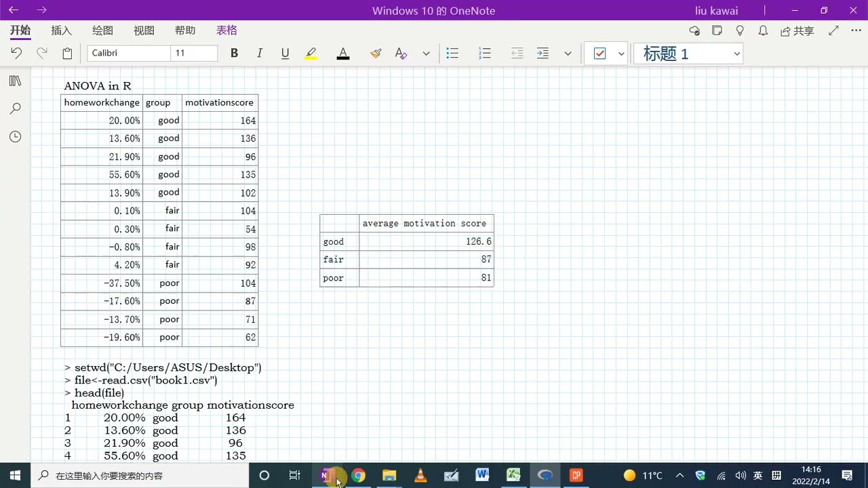Open Task View on the taskbar
The image size is (868, 488).
click(x=294, y=475)
